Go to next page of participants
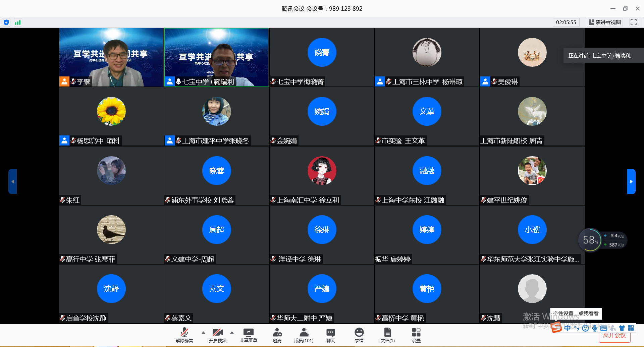644x347 pixels. click(631, 181)
